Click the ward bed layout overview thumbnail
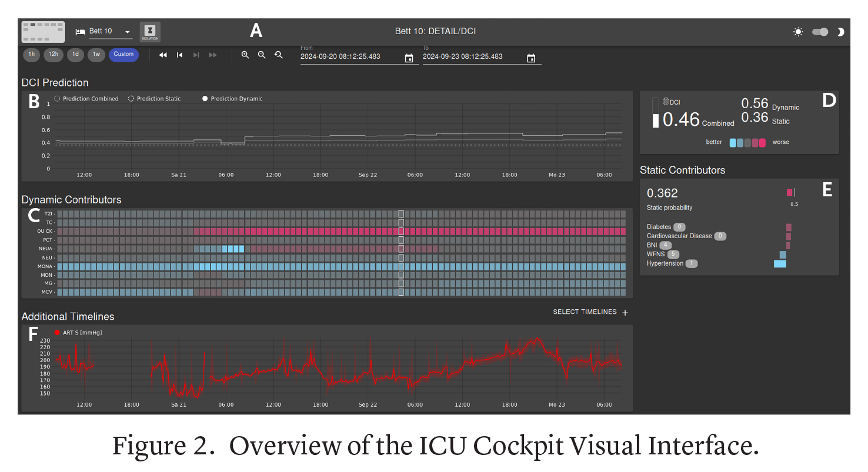The height and width of the screenshot is (472, 868). (x=43, y=32)
